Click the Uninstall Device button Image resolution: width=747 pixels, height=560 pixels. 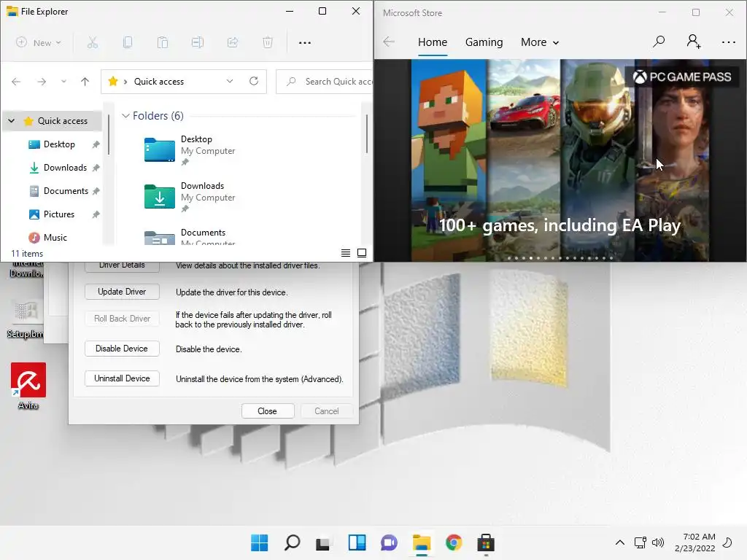[x=122, y=378]
